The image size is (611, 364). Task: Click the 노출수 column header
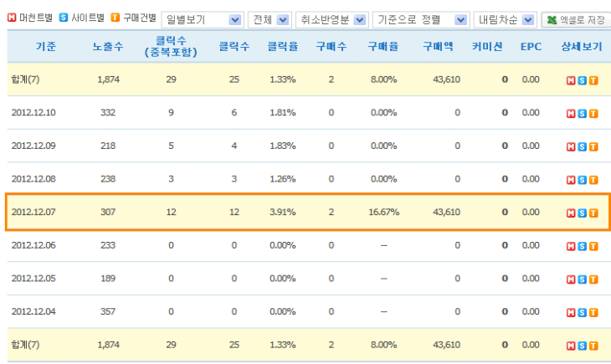(109, 47)
